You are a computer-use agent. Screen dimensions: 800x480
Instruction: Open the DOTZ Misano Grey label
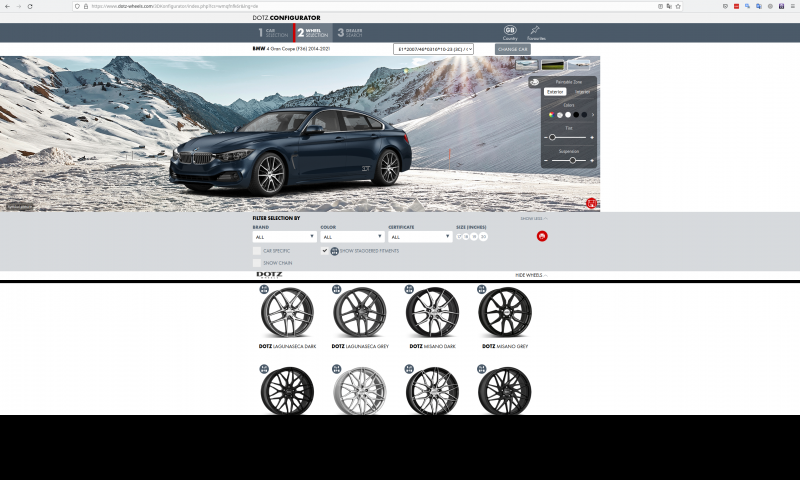(x=505, y=346)
